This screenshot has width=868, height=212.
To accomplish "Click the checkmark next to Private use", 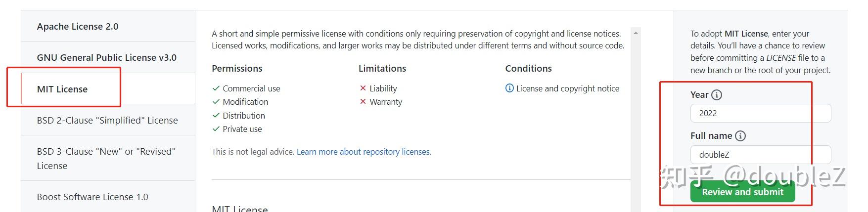I will [x=216, y=128].
